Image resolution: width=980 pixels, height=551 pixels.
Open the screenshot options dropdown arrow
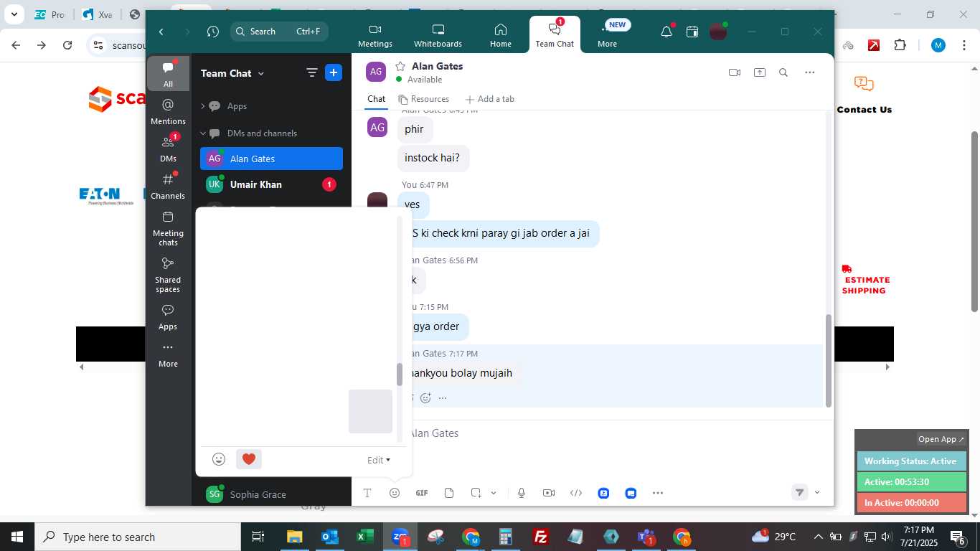coord(494,493)
